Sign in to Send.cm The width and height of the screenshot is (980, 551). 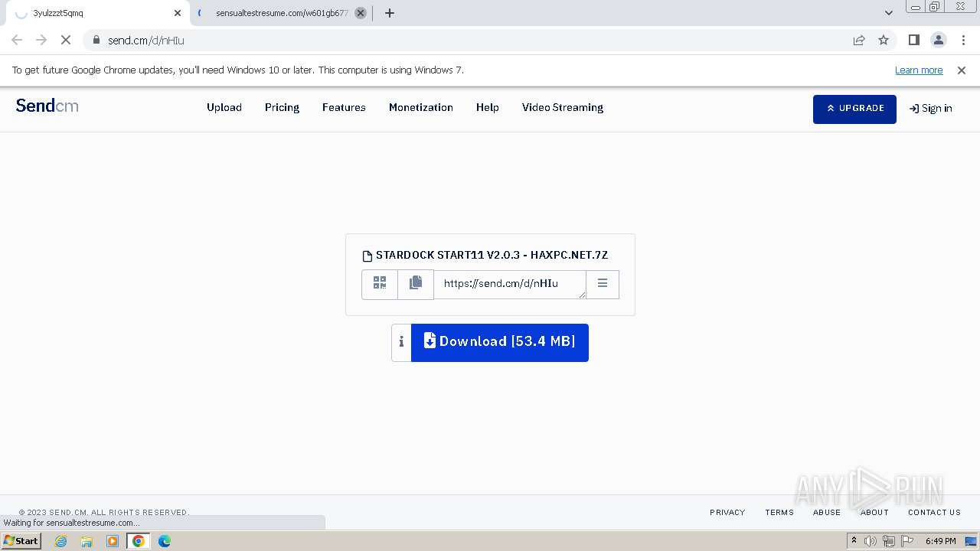tap(931, 109)
